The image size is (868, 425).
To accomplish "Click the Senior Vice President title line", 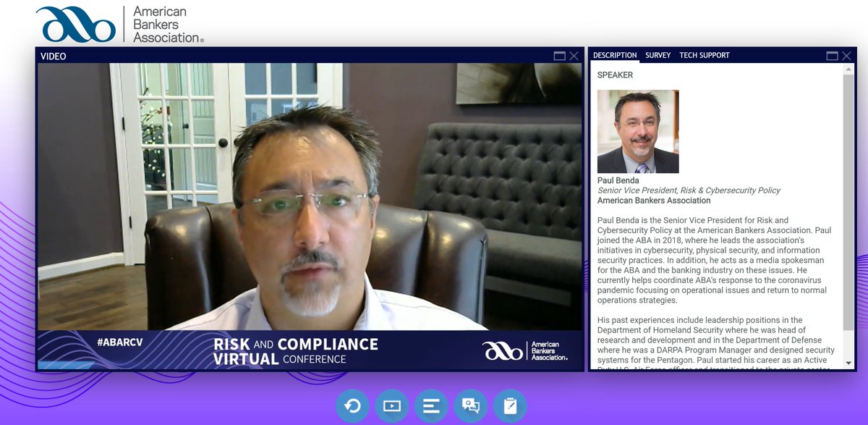I will (689, 190).
